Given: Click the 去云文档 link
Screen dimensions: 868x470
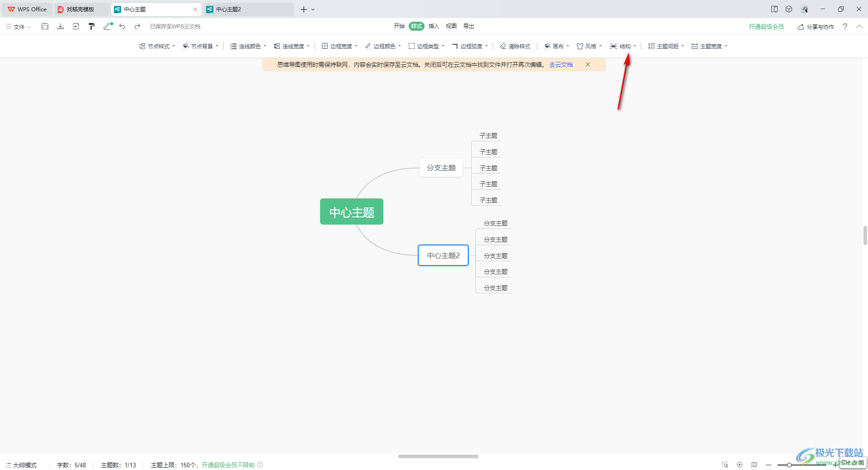Looking at the screenshot, I should [x=561, y=65].
